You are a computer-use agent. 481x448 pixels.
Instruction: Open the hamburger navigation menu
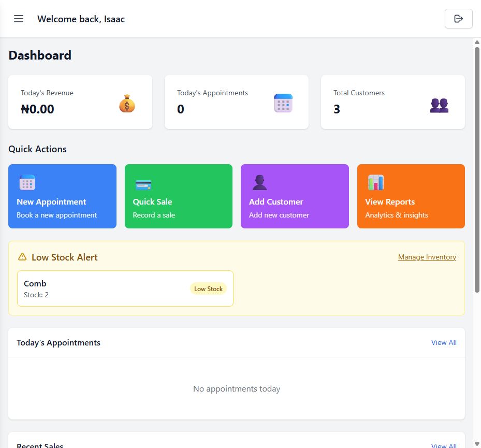click(19, 19)
